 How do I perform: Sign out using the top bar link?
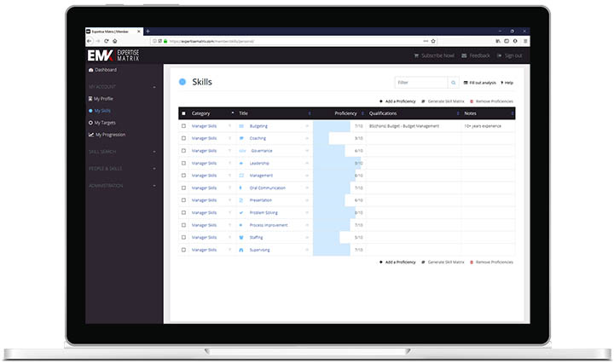[509, 55]
